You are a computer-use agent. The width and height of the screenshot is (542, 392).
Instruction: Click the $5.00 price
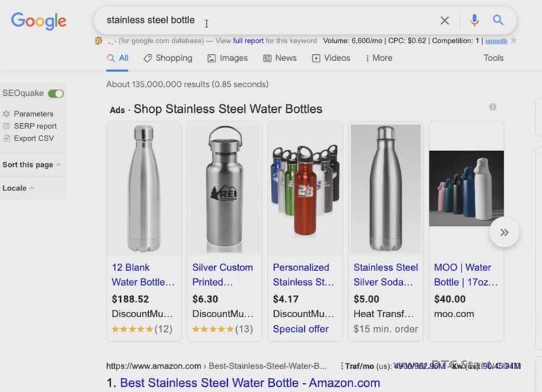366,299
